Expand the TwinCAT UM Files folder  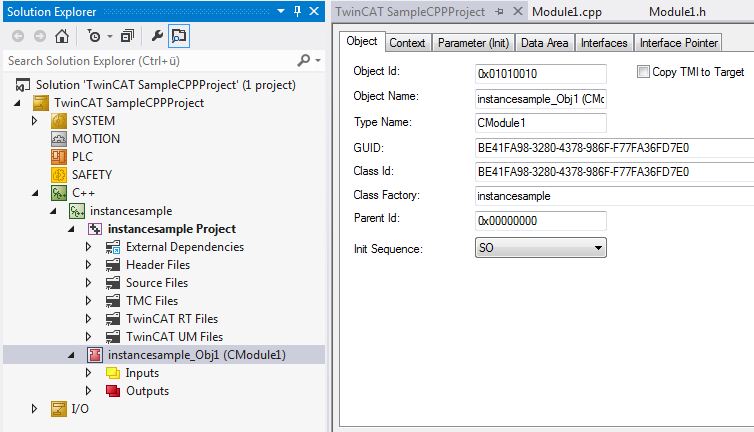tap(88, 337)
